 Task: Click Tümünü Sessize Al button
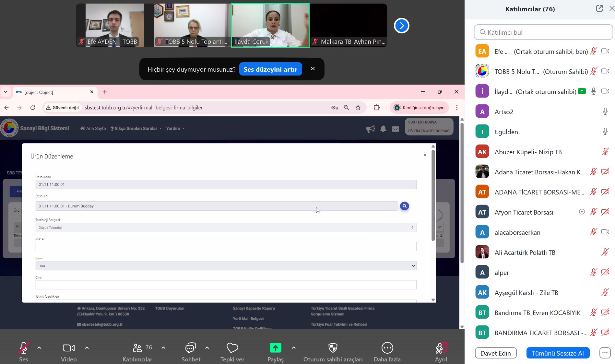point(558,353)
